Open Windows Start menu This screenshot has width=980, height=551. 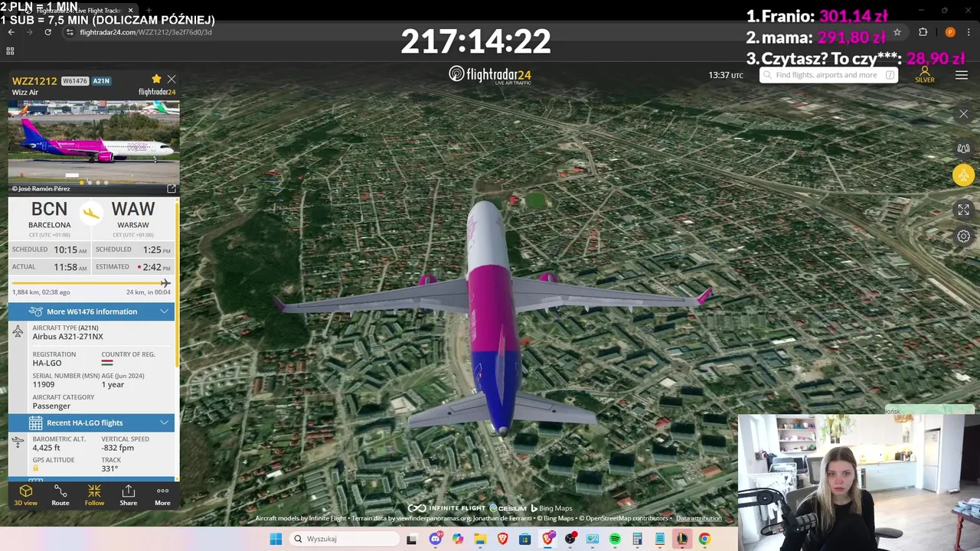coord(276,539)
